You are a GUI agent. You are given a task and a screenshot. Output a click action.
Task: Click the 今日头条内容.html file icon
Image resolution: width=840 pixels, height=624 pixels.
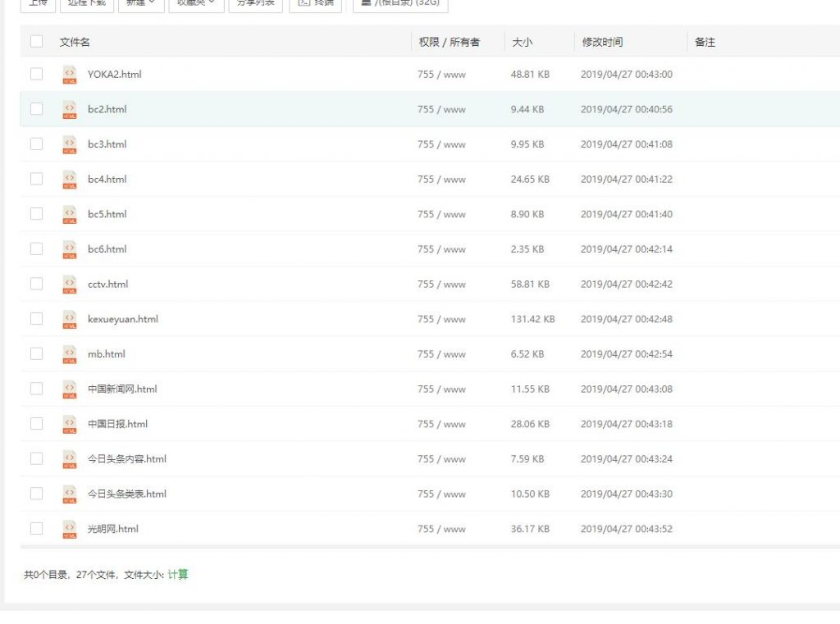[70, 459]
